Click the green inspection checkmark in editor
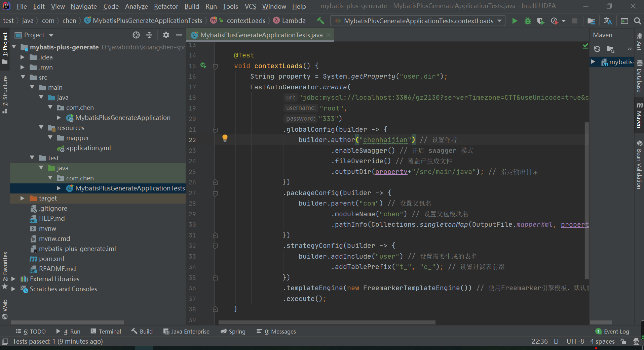 [x=585, y=46]
